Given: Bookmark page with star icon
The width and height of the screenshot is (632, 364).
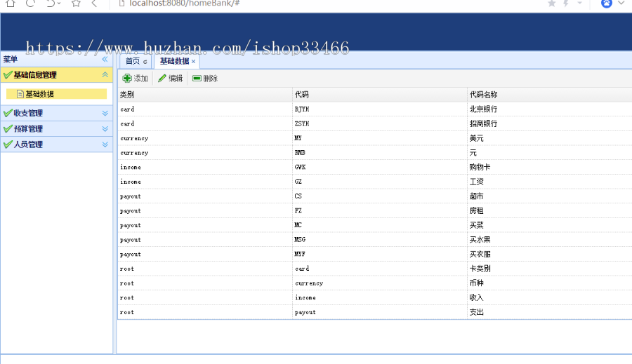Looking at the screenshot, I should tap(76, 4).
